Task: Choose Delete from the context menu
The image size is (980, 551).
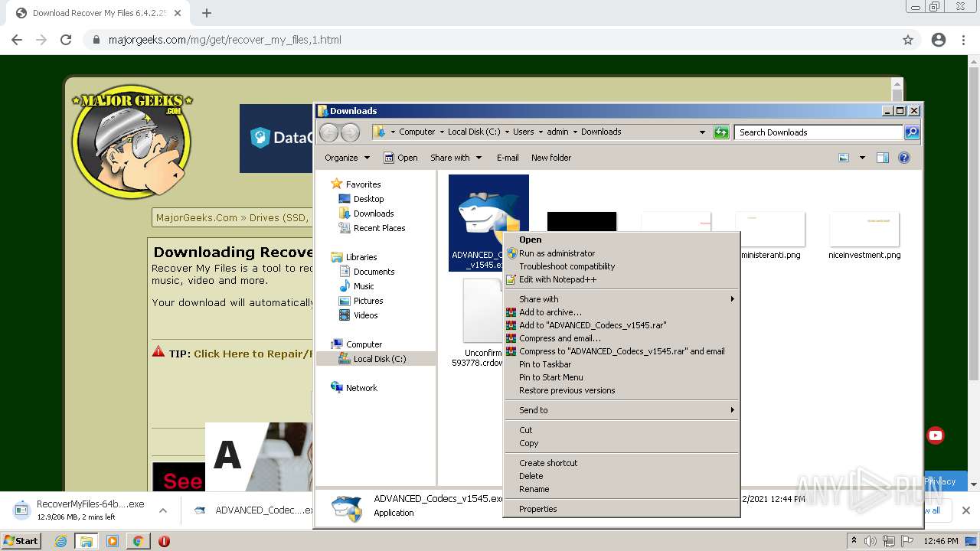Action: (x=621, y=476)
